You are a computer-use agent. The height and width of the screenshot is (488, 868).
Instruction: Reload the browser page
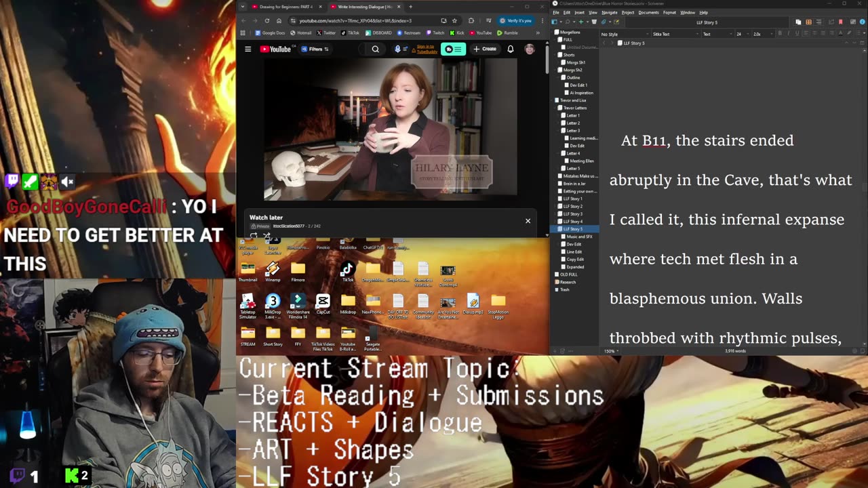click(267, 20)
